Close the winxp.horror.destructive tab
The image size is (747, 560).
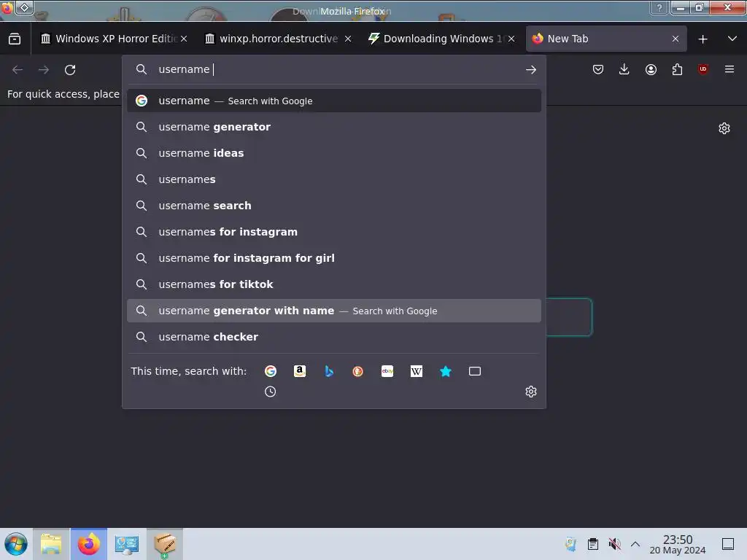coord(348,39)
